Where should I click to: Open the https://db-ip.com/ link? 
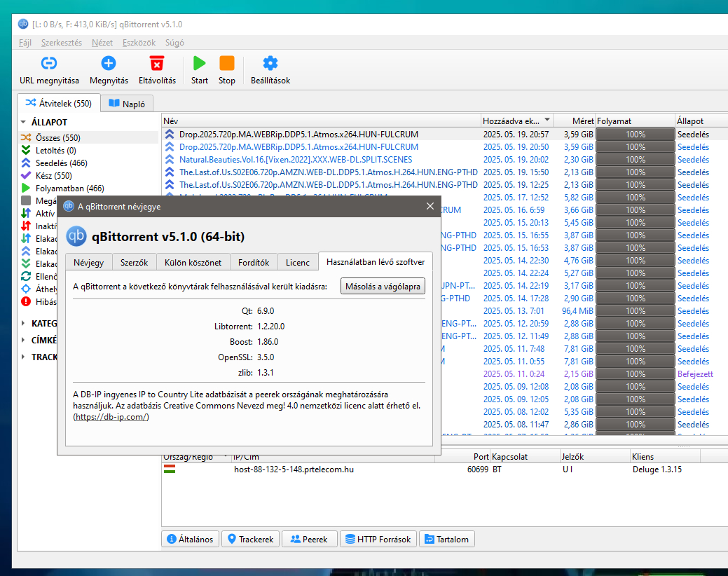111,417
